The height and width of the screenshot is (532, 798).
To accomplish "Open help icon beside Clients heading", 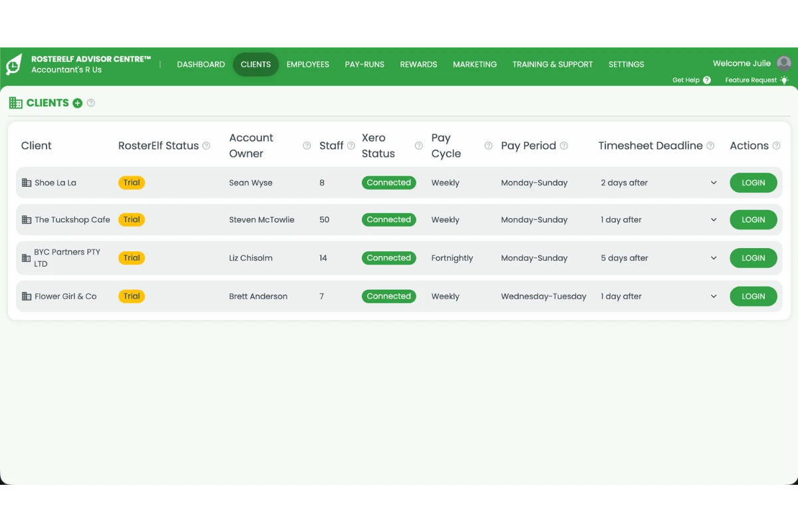I will pyautogui.click(x=91, y=103).
